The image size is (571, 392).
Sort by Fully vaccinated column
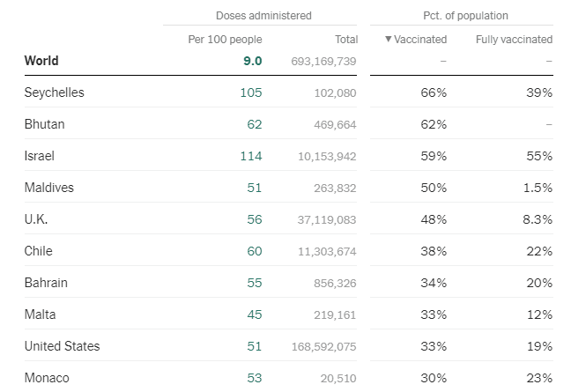[514, 40]
